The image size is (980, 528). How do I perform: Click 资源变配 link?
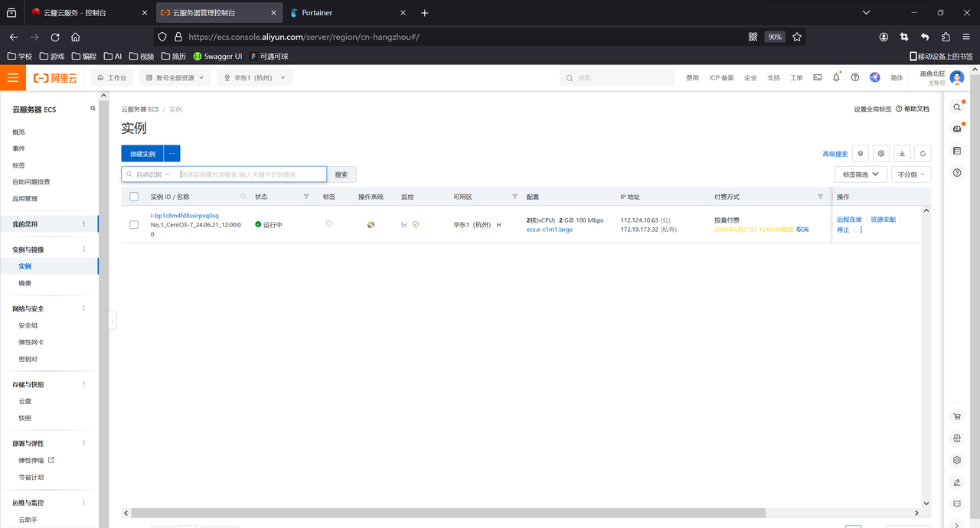coord(883,220)
